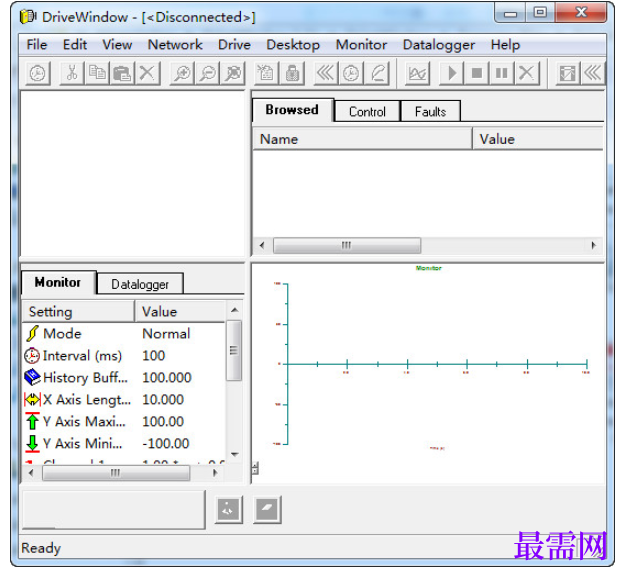
Task: Stop monitoring with the square Stop button
Action: (x=477, y=73)
